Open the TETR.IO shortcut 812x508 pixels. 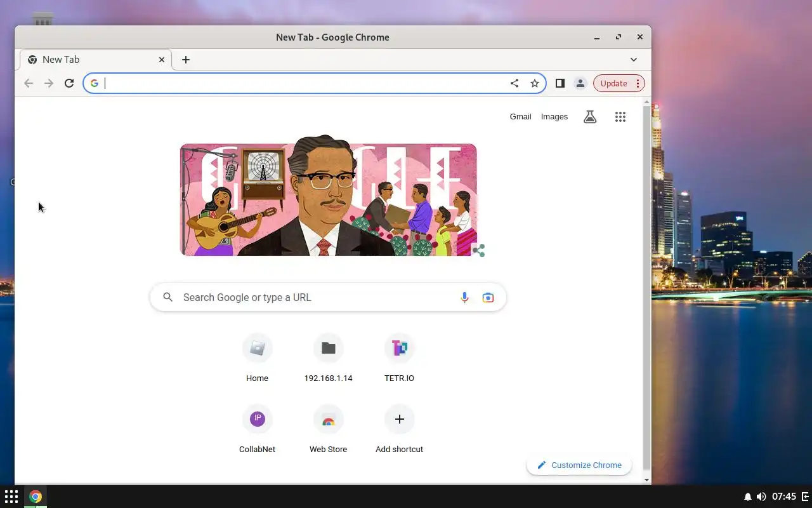(399, 359)
